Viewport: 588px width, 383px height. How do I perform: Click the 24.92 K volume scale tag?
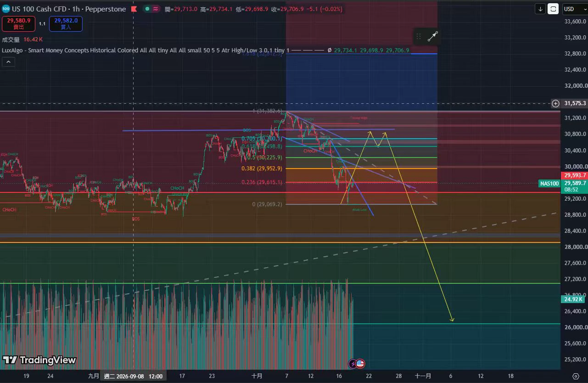tap(572, 299)
